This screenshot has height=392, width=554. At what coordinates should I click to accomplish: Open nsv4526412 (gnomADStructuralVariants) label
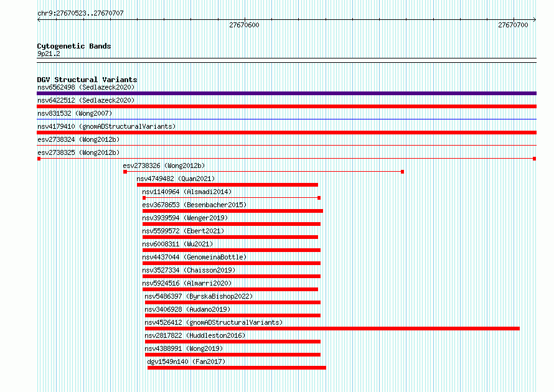(x=214, y=322)
